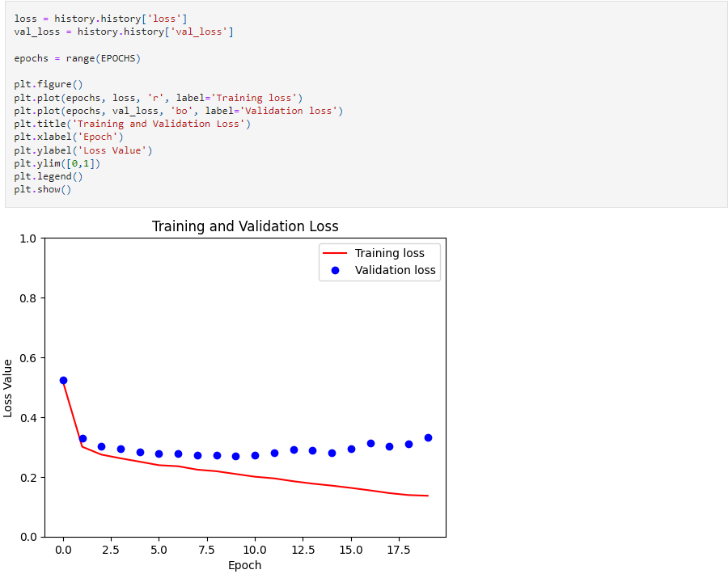Screen dimensions: 728x574
Task: Click the first validation dot at epoch 0
Action: (63, 380)
